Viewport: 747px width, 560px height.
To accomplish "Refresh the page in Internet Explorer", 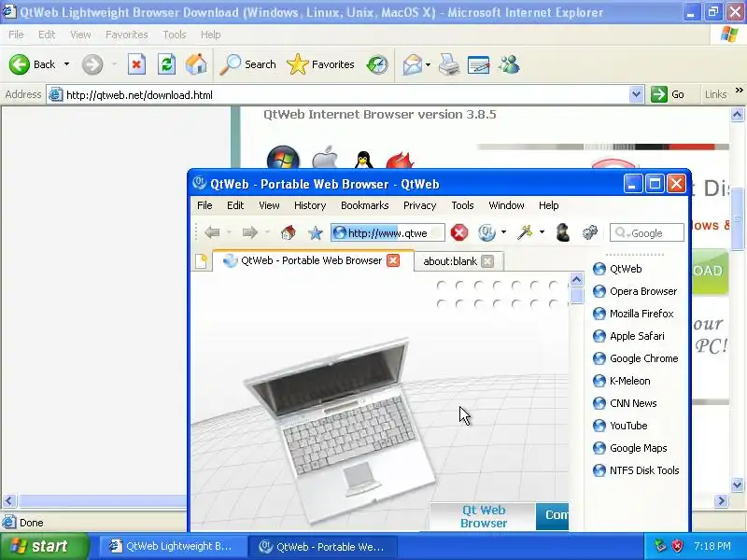I will tap(166, 64).
